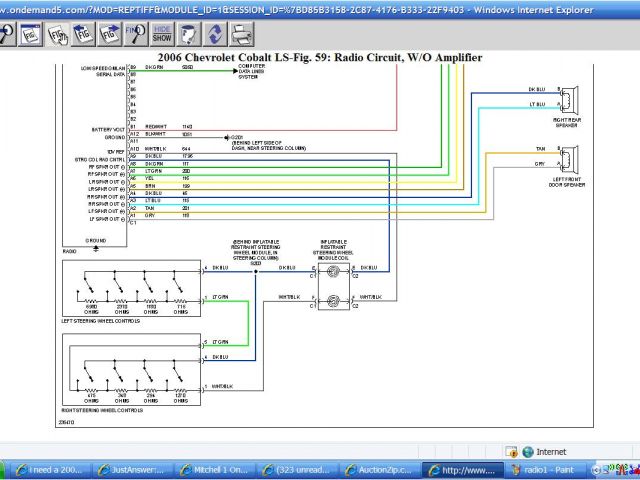Open radio1 - Paint from taskbar
640x480 pixels.
coord(544,469)
